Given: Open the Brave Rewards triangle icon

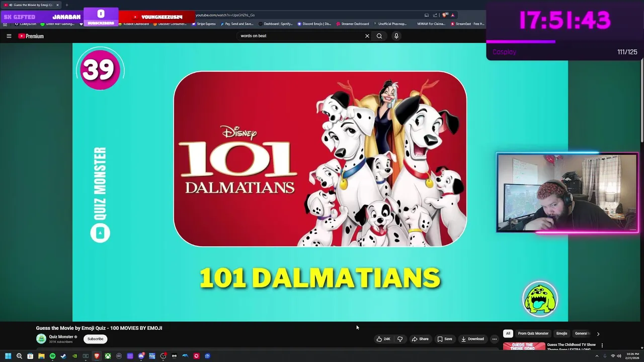Looking at the screenshot, I should click(x=452, y=15).
